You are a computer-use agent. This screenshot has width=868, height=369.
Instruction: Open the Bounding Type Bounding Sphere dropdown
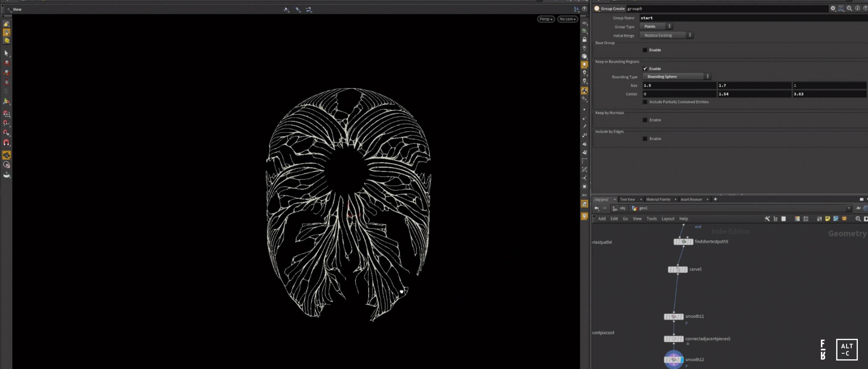click(x=677, y=77)
